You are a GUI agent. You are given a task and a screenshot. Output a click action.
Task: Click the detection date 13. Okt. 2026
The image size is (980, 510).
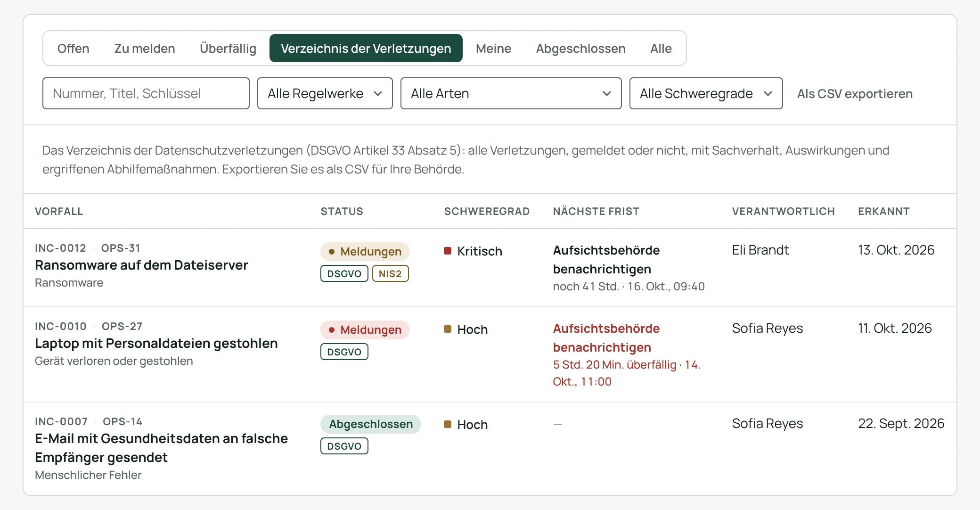(x=896, y=250)
